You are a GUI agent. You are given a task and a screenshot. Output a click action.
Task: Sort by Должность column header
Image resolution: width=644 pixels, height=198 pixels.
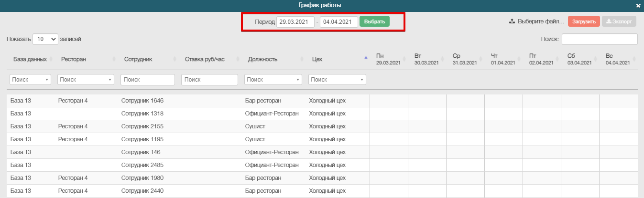click(x=301, y=59)
